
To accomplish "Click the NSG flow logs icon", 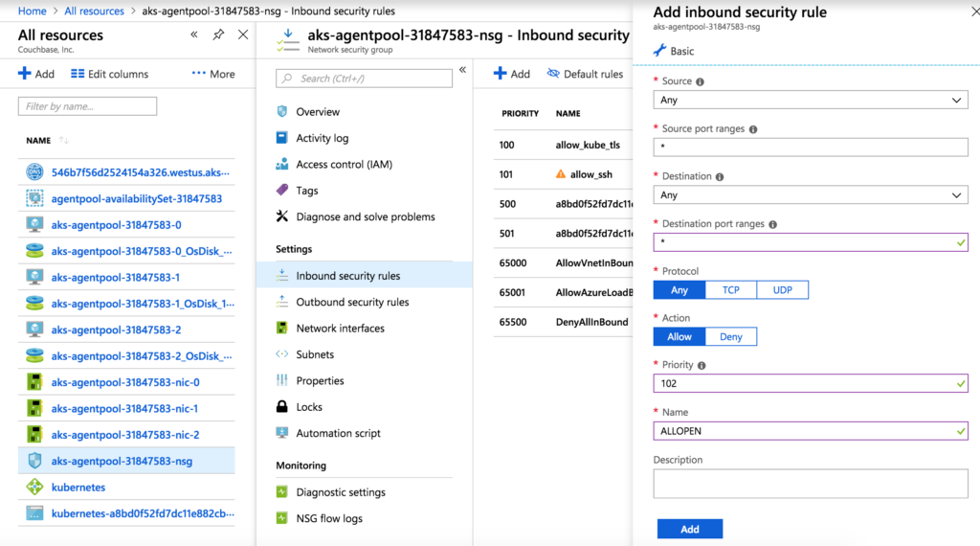I will pyautogui.click(x=282, y=518).
